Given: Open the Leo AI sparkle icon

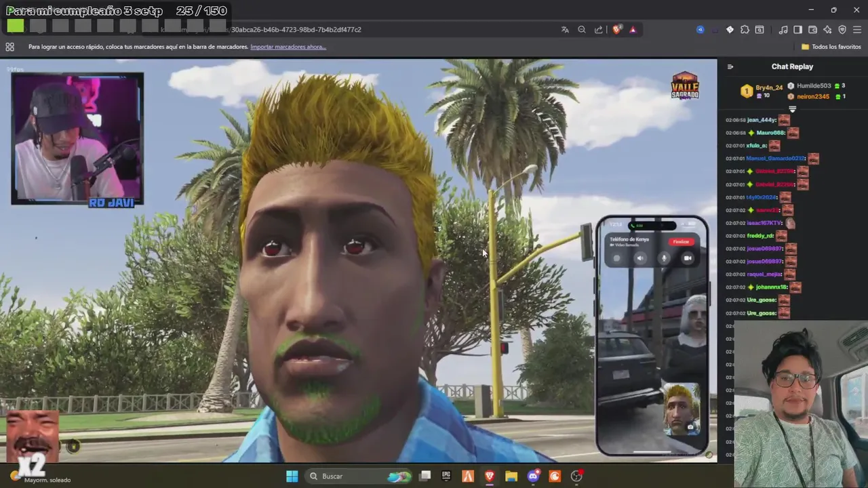Looking at the screenshot, I should point(827,30).
